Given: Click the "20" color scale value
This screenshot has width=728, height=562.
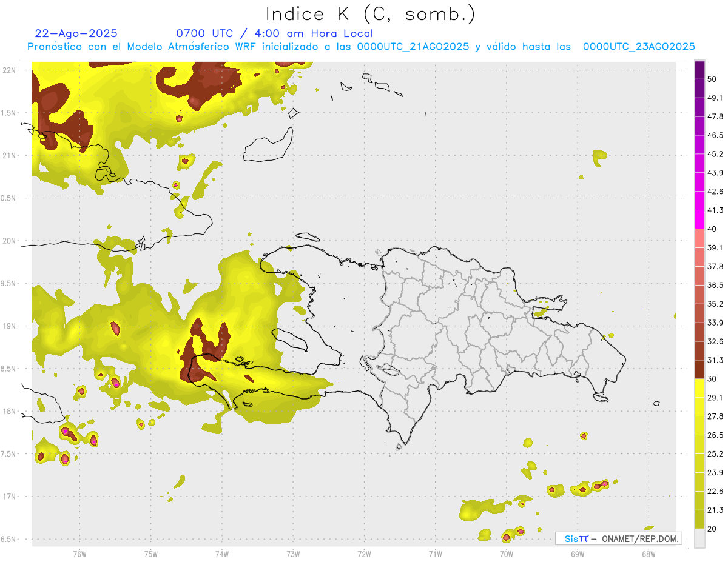Looking at the screenshot, I should click(x=712, y=529).
